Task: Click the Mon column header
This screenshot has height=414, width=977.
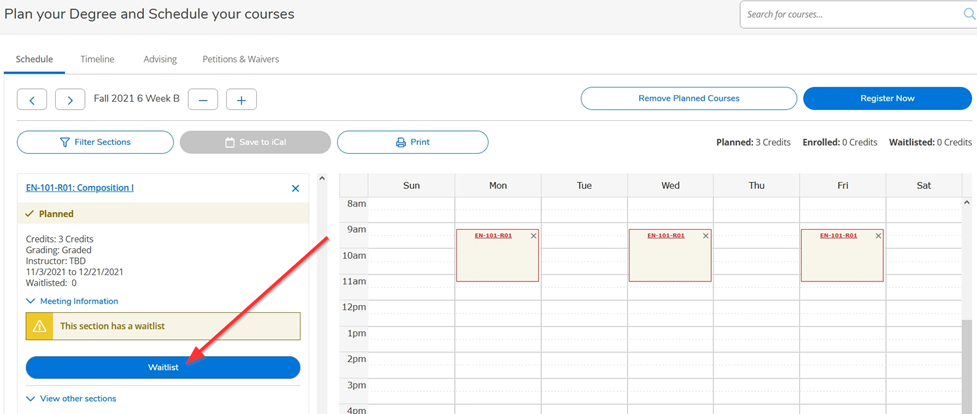Action: point(498,185)
